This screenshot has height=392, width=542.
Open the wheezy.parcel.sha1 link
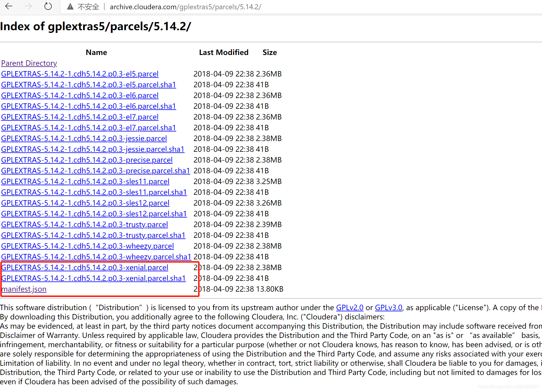pos(96,257)
